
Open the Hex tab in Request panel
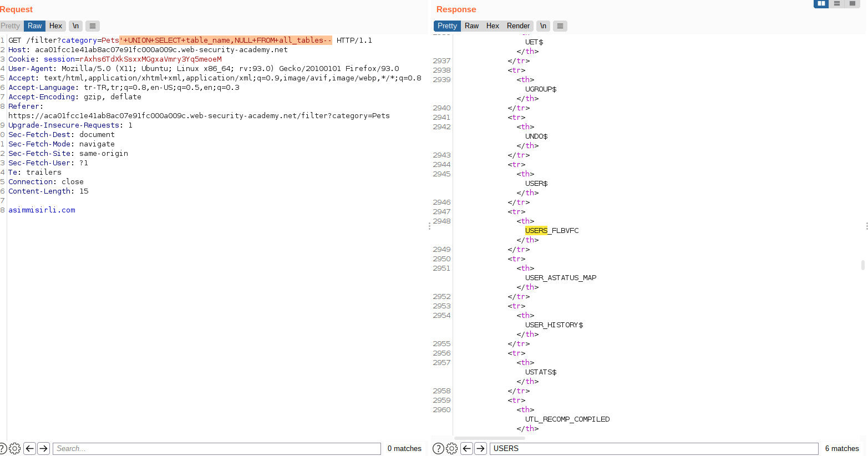click(55, 26)
